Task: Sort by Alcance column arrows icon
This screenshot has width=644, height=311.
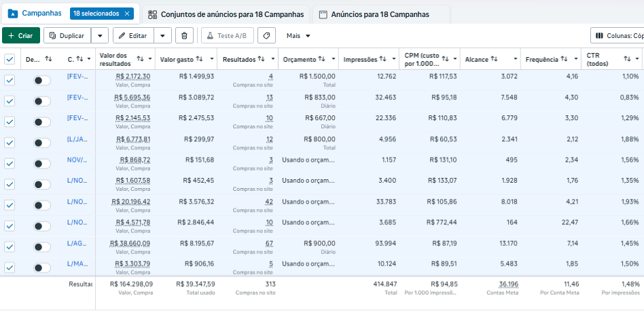Action: (x=494, y=59)
